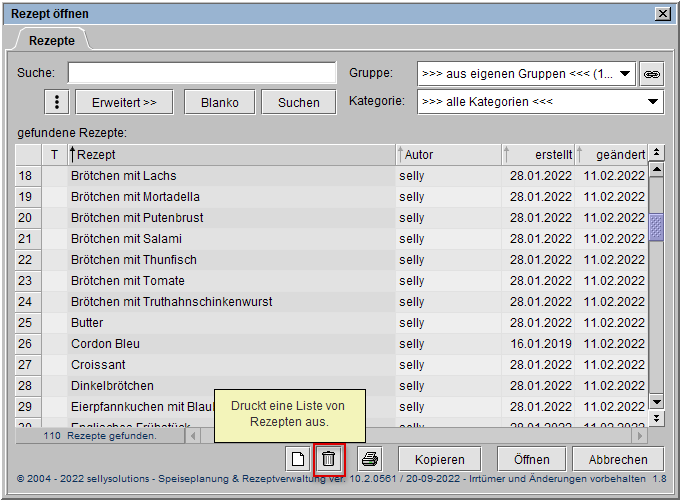Image resolution: width=680 pixels, height=500 pixels.
Task: Click the trash can delete icon
Action: tap(329, 459)
